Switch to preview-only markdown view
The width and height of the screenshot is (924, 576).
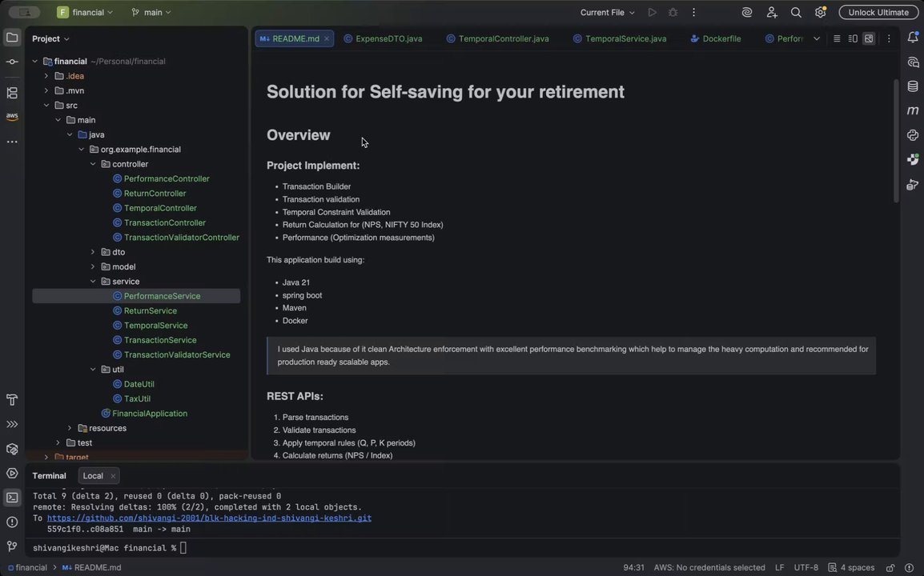click(x=869, y=38)
